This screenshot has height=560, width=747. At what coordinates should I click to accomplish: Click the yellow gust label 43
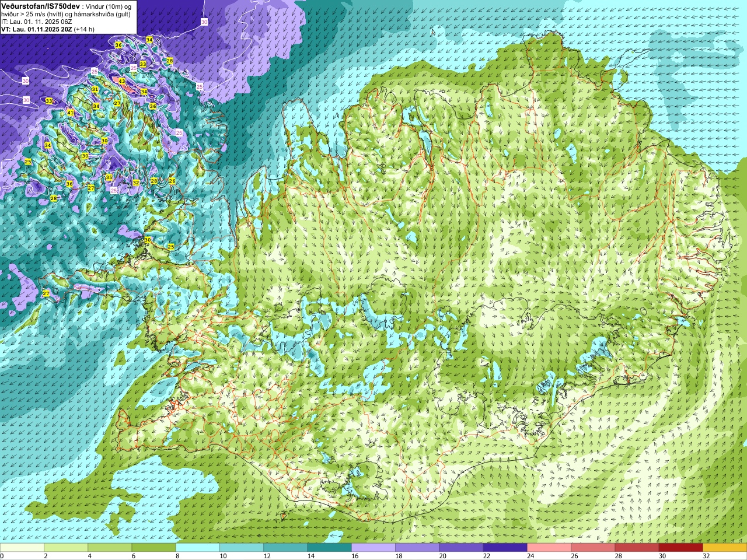pyautogui.click(x=122, y=82)
